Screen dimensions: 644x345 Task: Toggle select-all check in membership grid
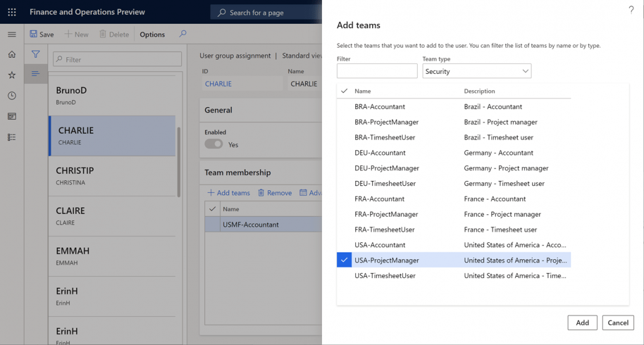[213, 209]
